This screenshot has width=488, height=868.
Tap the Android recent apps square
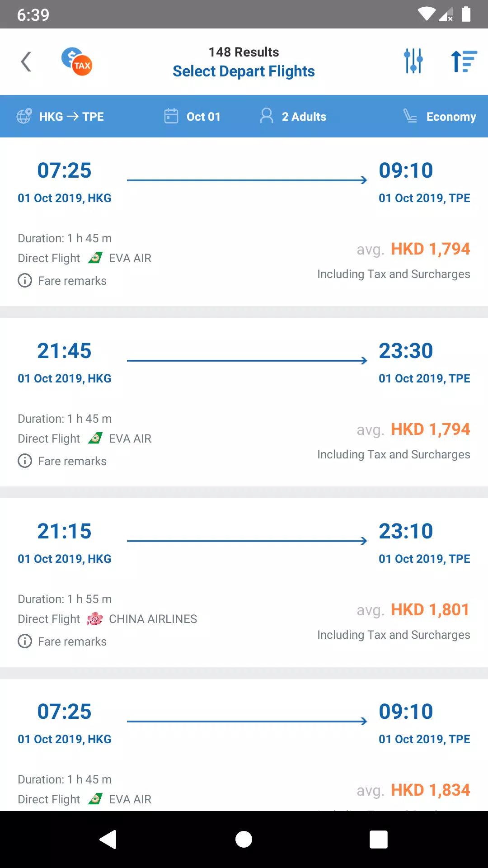379,840
